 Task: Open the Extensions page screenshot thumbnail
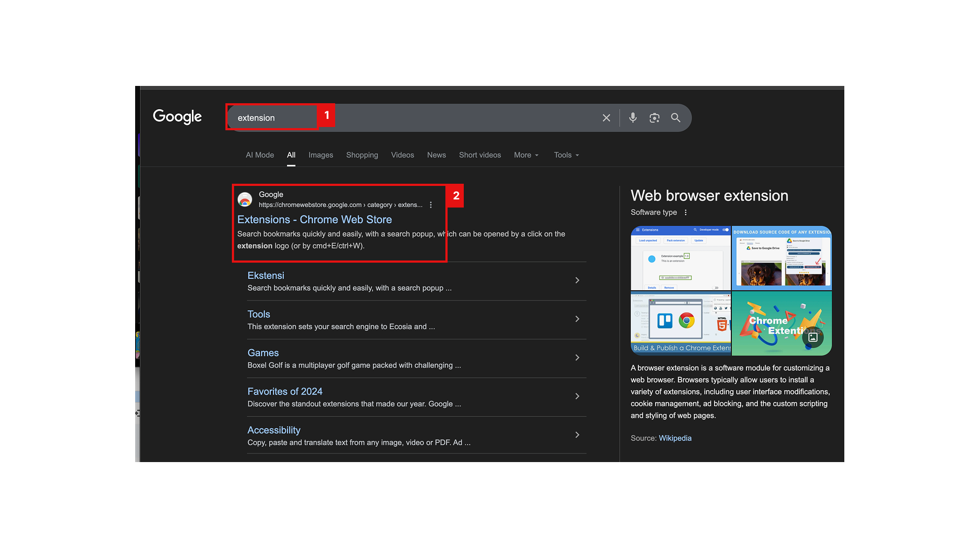(681, 258)
